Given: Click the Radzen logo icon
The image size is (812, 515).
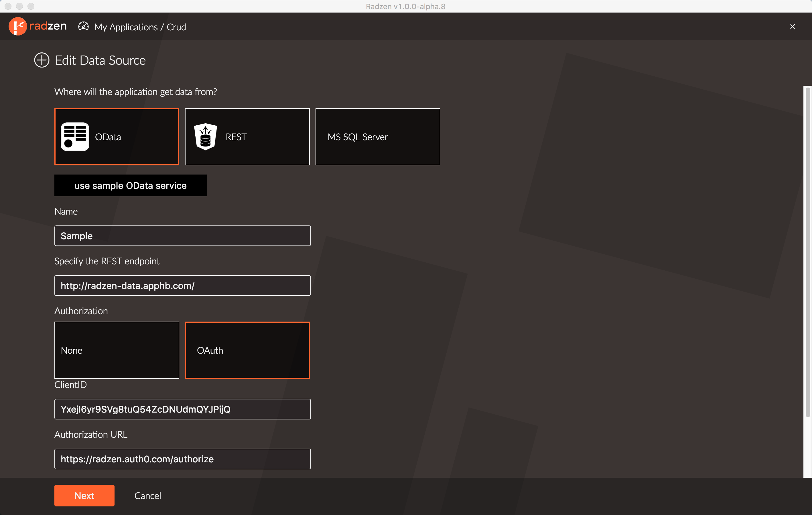Looking at the screenshot, I should (17, 26).
